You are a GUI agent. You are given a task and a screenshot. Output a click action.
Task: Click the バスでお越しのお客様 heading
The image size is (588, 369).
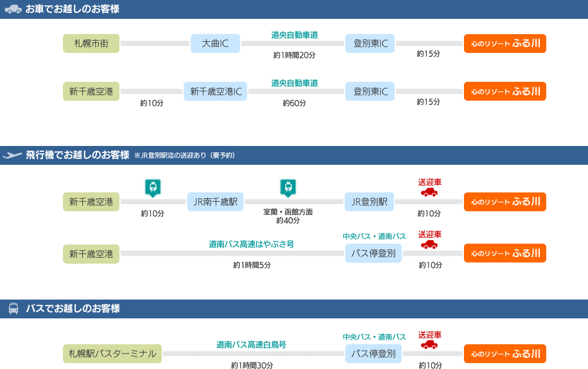[73, 308]
